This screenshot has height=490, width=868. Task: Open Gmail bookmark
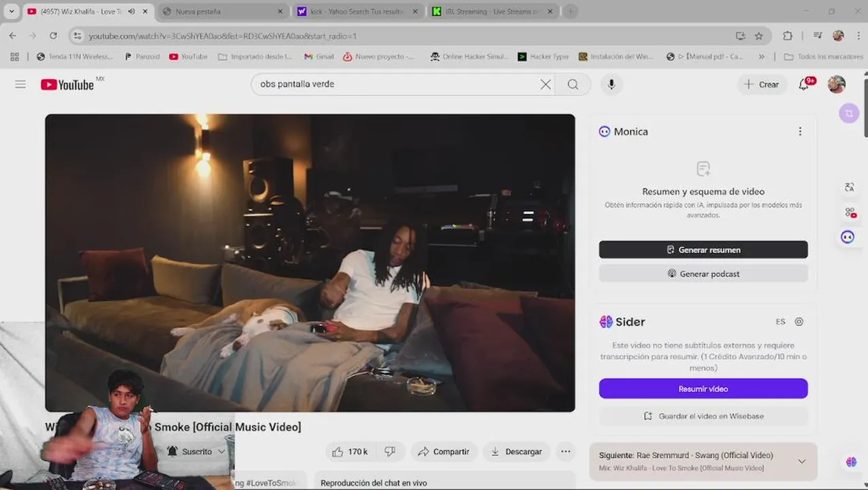click(x=319, y=56)
